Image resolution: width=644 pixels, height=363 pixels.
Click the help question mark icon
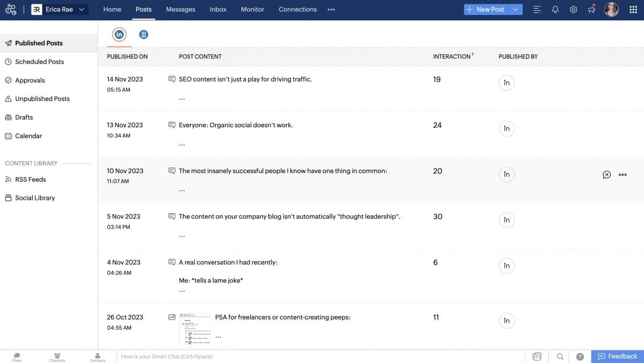tap(580, 357)
